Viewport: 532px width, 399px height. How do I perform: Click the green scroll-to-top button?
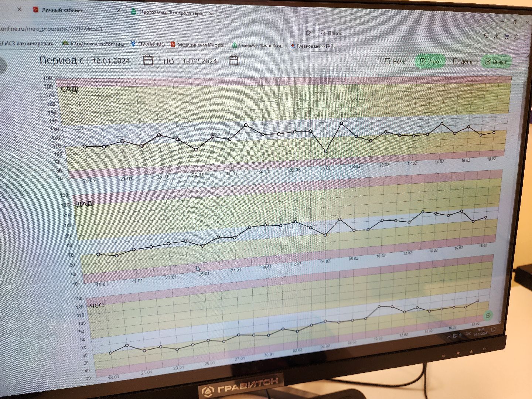[x=488, y=316]
